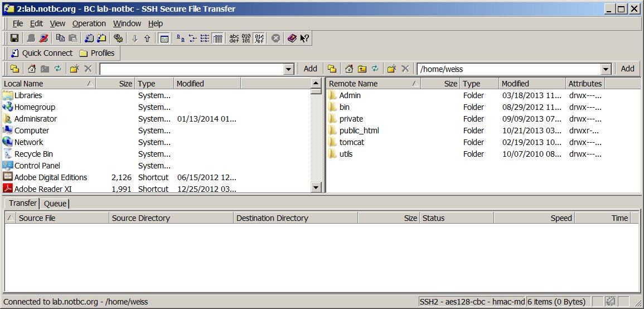Click the local pane Refresh icon
This screenshot has width=644, height=309.
coord(57,69)
